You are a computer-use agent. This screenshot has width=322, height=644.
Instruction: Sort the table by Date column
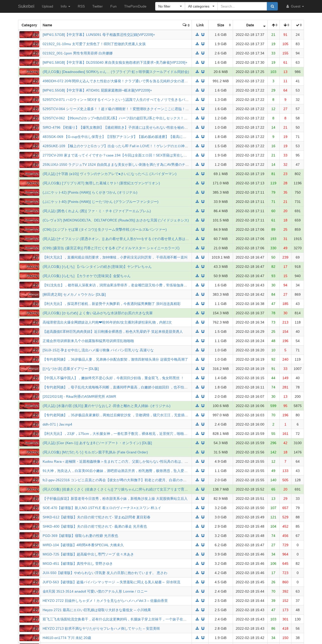(x=250, y=25)
